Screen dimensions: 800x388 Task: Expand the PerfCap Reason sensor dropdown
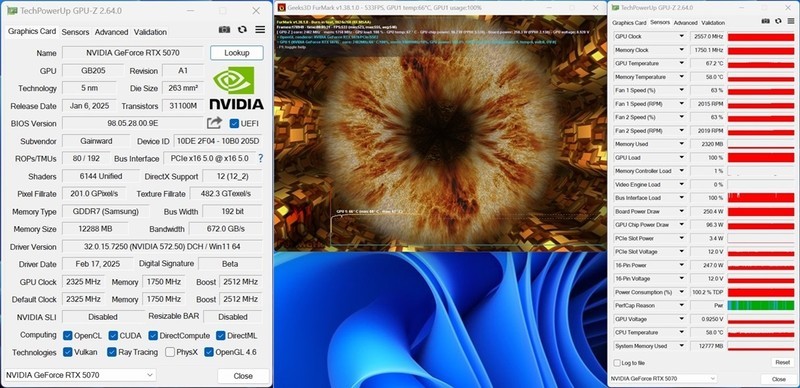pos(681,305)
